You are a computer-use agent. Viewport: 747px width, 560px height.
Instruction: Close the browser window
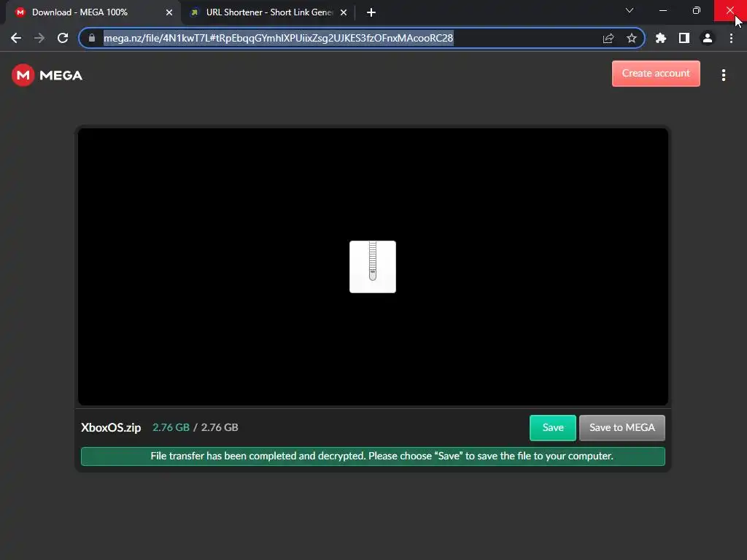point(729,10)
